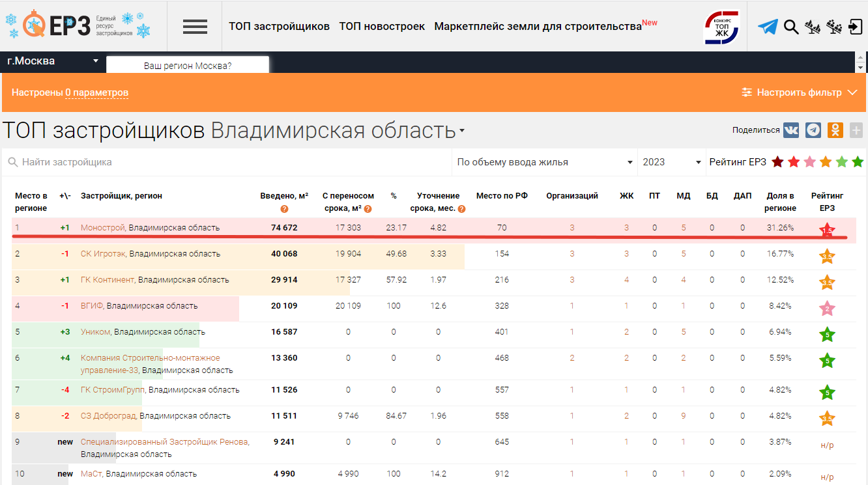The image size is (868, 485).
Task: Open the hamburger main menu
Action: point(195,27)
